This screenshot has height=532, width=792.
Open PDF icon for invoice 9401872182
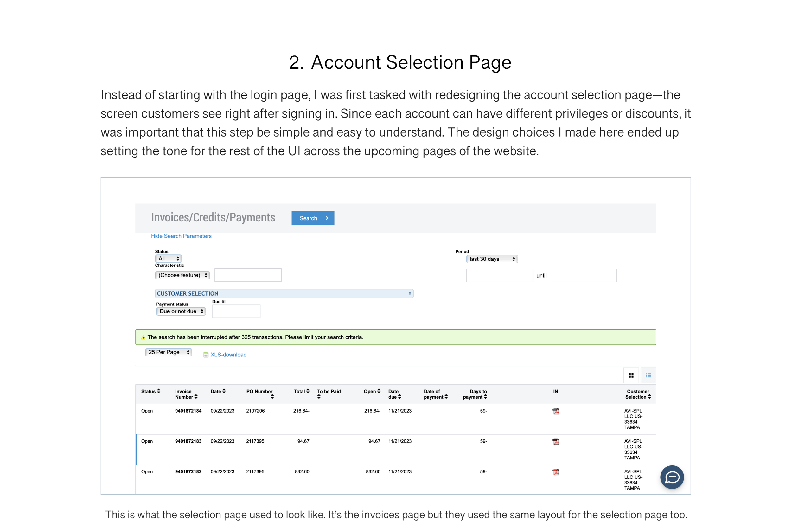556,472
